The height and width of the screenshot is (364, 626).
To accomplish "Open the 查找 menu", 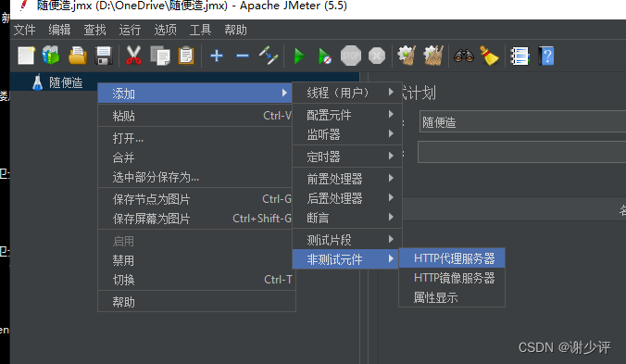I will click(x=94, y=30).
